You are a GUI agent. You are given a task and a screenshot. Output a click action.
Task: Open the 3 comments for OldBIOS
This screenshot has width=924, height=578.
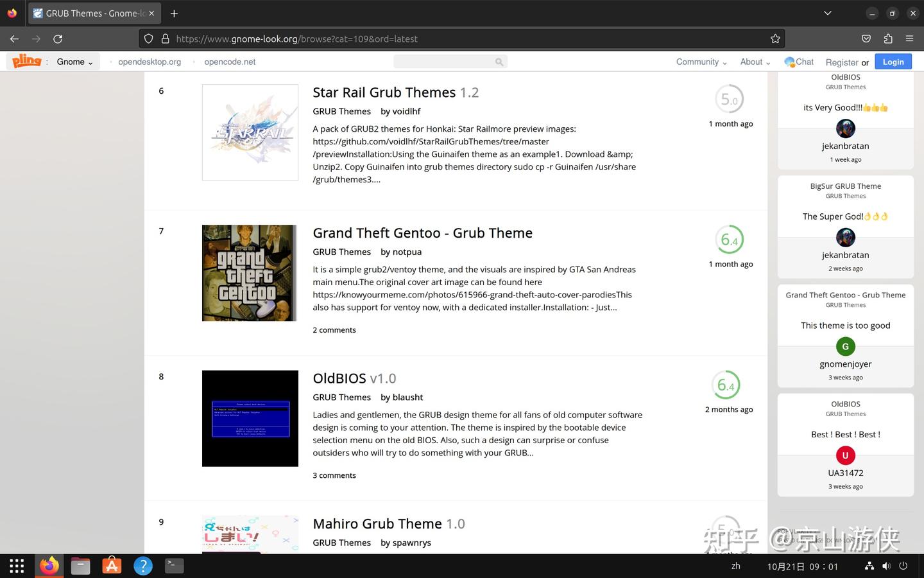point(334,475)
